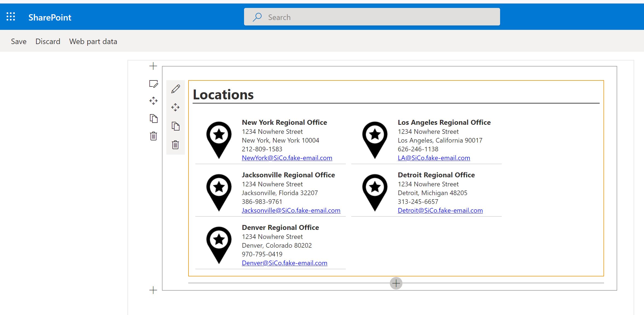
Task: Click Save in the command bar
Action: tap(19, 41)
